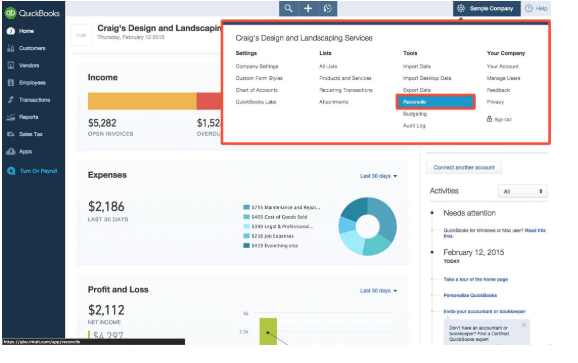Image resolution: width=578 pixels, height=363 pixels.
Task: Select Manage Users
Action: pyautogui.click(x=503, y=78)
